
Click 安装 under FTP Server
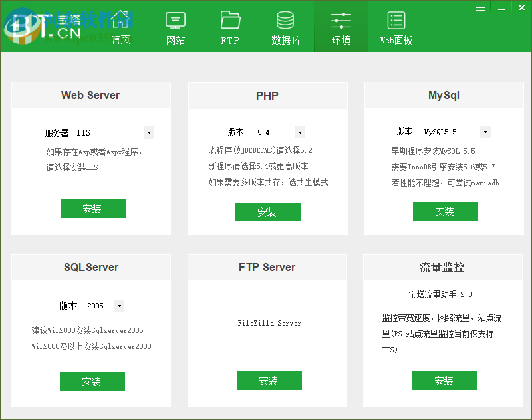[269, 381]
